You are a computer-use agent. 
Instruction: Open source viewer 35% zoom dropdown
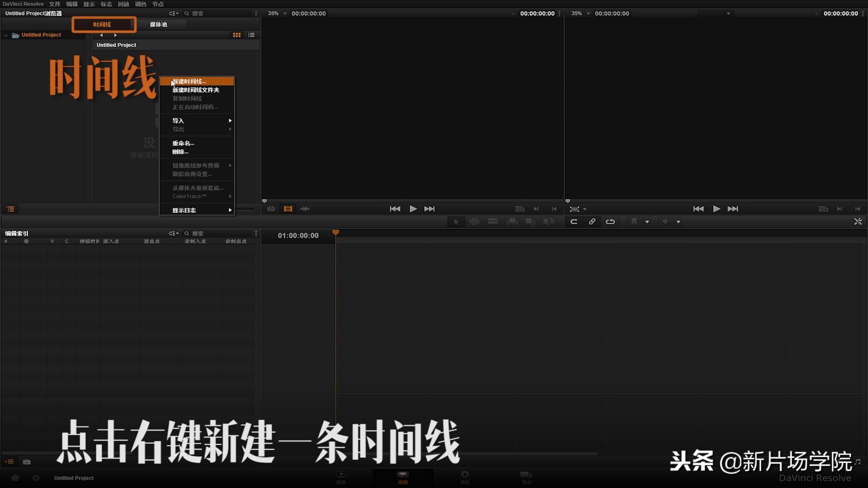(277, 14)
